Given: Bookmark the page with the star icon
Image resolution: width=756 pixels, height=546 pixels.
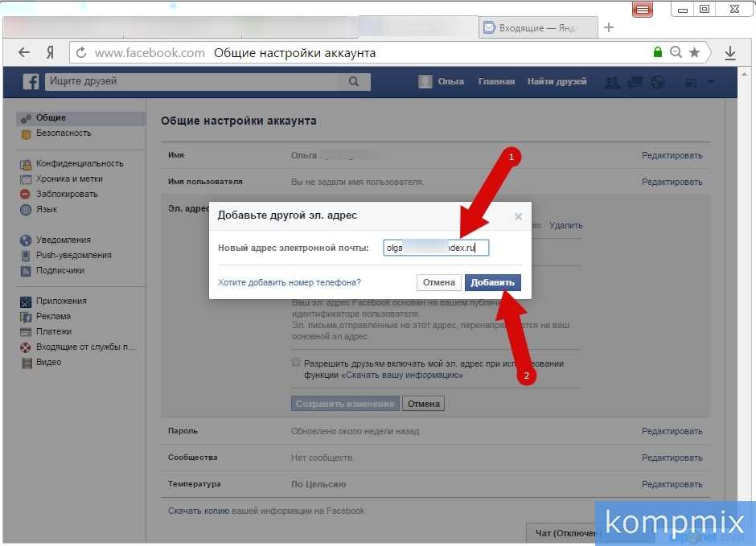Looking at the screenshot, I should coord(694,53).
